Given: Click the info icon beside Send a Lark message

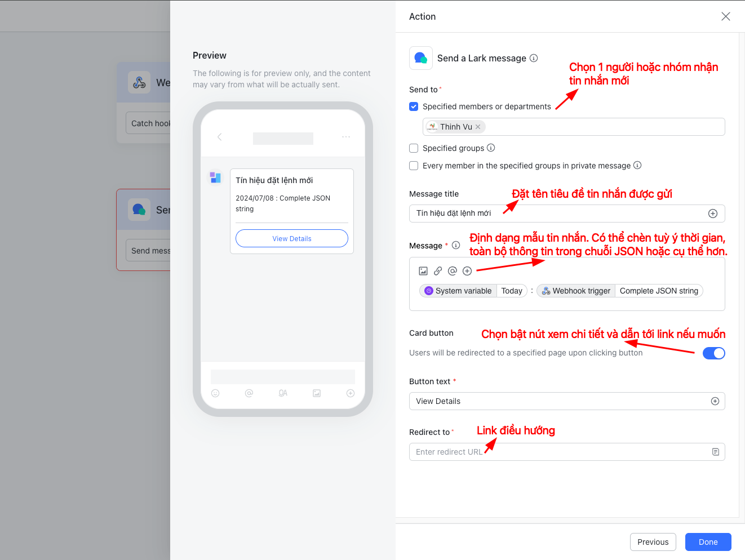Looking at the screenshot, I should tap(533, 58).
